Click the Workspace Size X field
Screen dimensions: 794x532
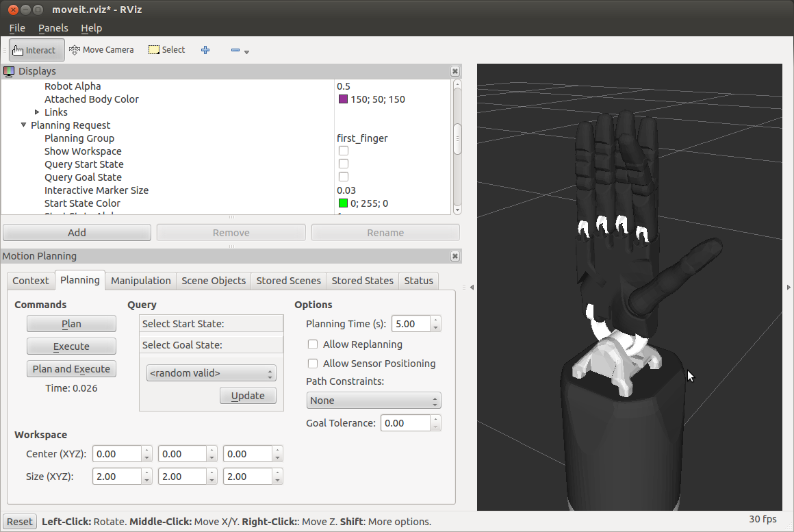117,477
